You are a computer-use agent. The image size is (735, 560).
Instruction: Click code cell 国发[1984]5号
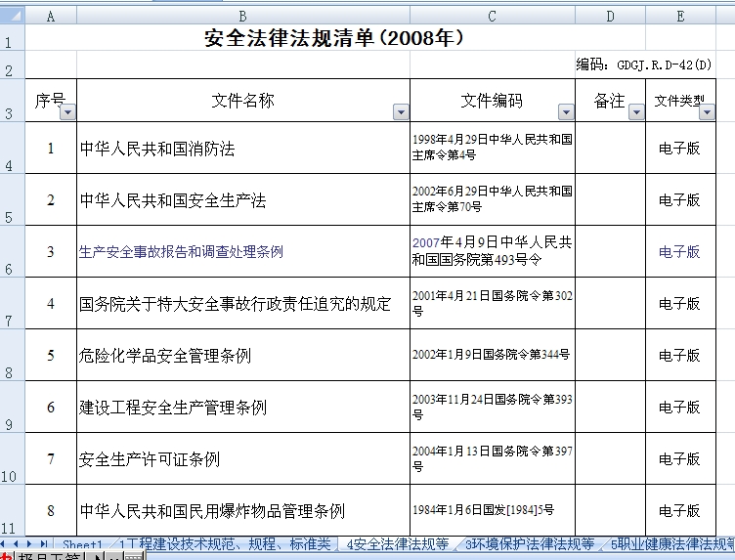tap(493, 510)
